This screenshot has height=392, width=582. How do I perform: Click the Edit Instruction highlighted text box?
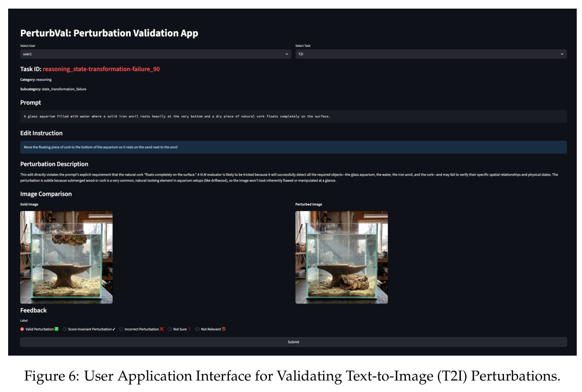point(293,147)
